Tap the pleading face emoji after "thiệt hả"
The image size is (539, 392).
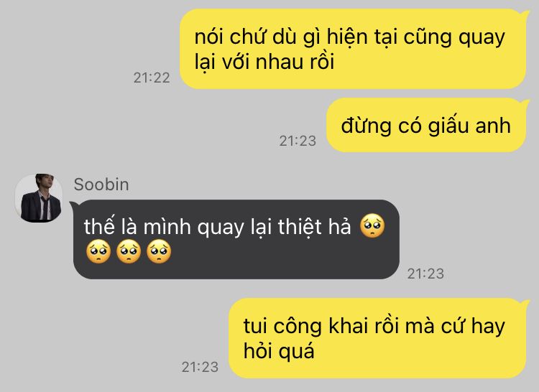coord(372,226)
